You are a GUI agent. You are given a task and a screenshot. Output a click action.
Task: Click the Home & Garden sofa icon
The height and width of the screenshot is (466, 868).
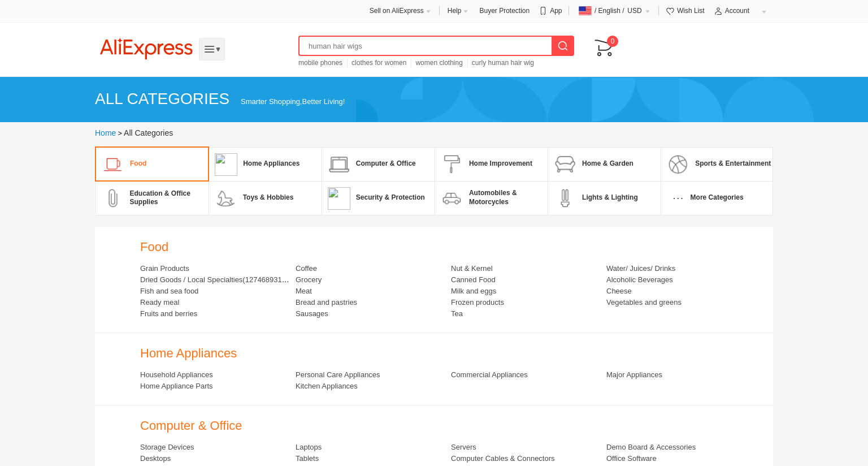(x=565, y=164)
